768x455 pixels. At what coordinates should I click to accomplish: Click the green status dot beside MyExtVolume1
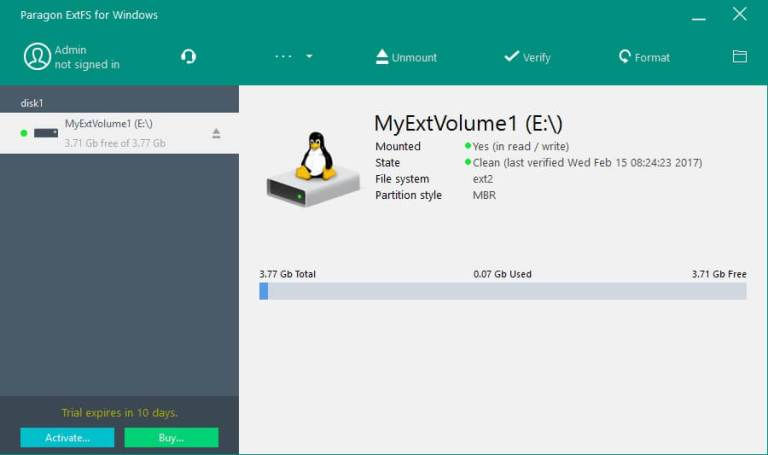(x=24, y=133)
